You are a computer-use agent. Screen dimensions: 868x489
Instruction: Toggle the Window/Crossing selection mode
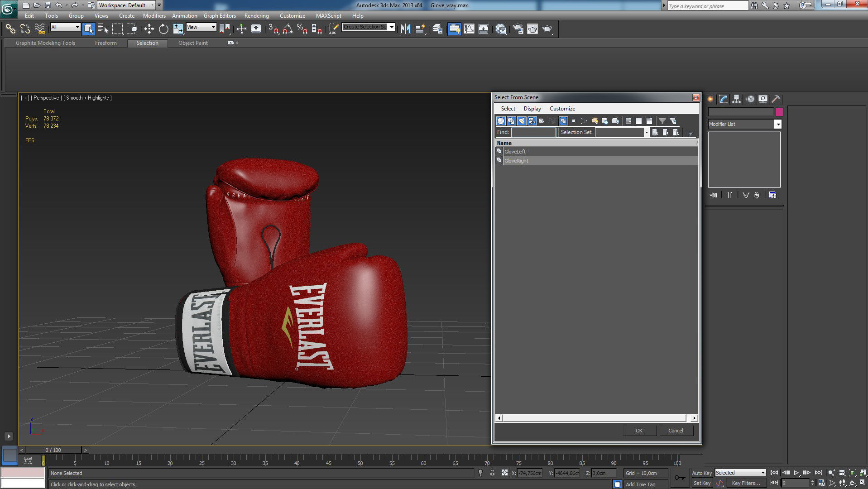pyautogui.click(x=132, y=29)
